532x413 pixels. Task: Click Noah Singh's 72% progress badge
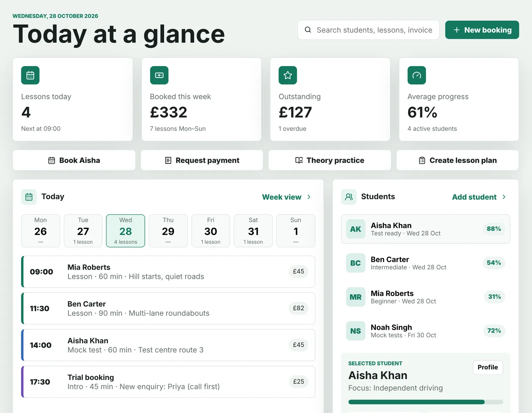(x=494, y=331)
